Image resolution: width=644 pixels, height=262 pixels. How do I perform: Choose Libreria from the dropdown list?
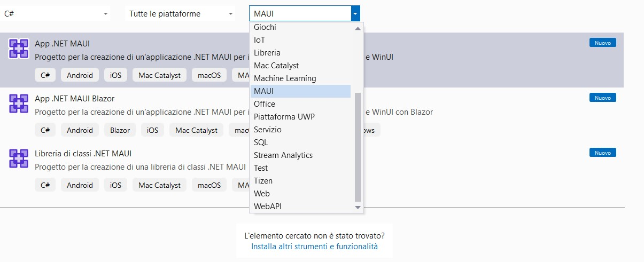(301, 53)
